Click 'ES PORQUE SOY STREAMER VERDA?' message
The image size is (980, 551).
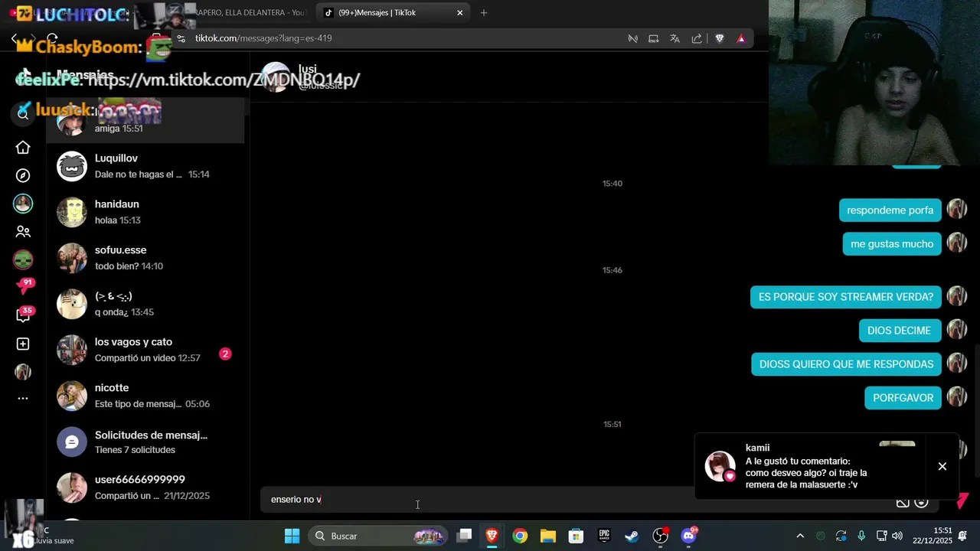coord(846,297)
